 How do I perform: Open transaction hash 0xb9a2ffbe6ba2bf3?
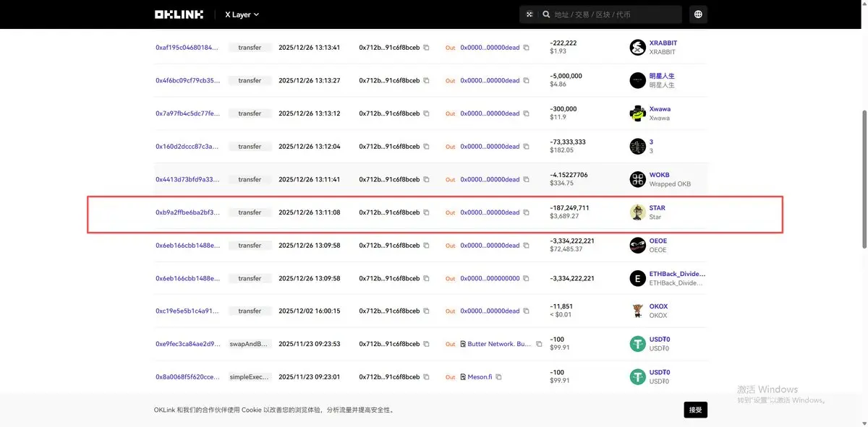[187, 212]
